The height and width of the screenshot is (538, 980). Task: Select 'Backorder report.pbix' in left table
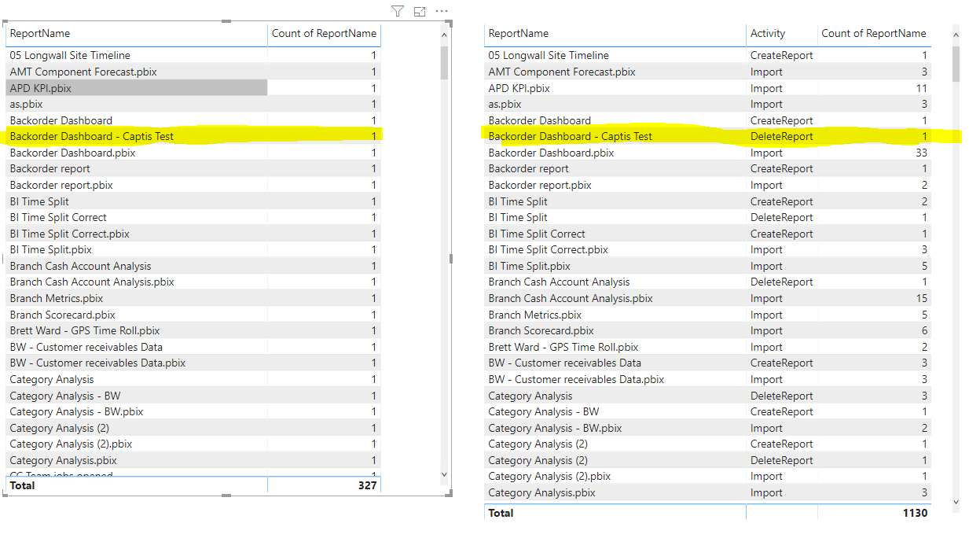pyautogui.click(x=61, y=185)
